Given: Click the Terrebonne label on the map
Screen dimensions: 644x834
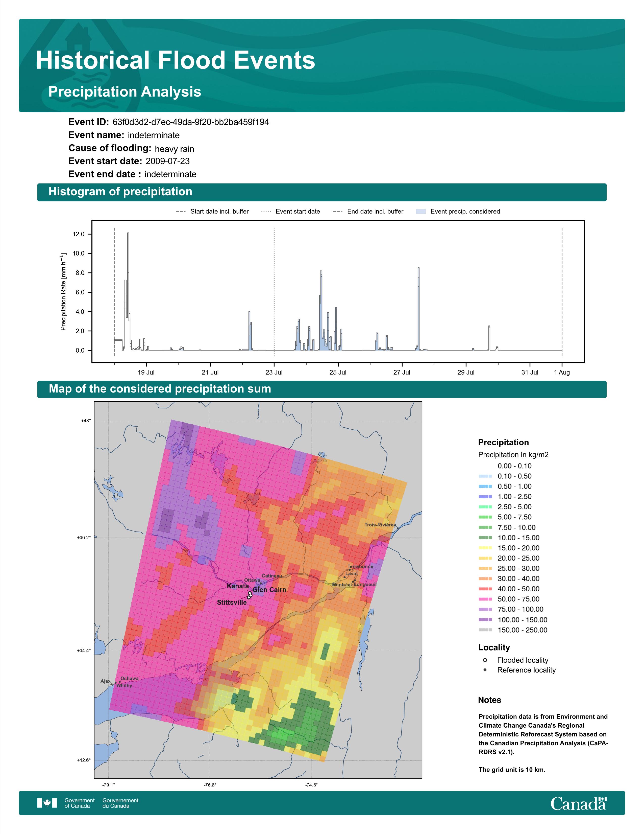Looking at the screenshot, I should (360, 566).
